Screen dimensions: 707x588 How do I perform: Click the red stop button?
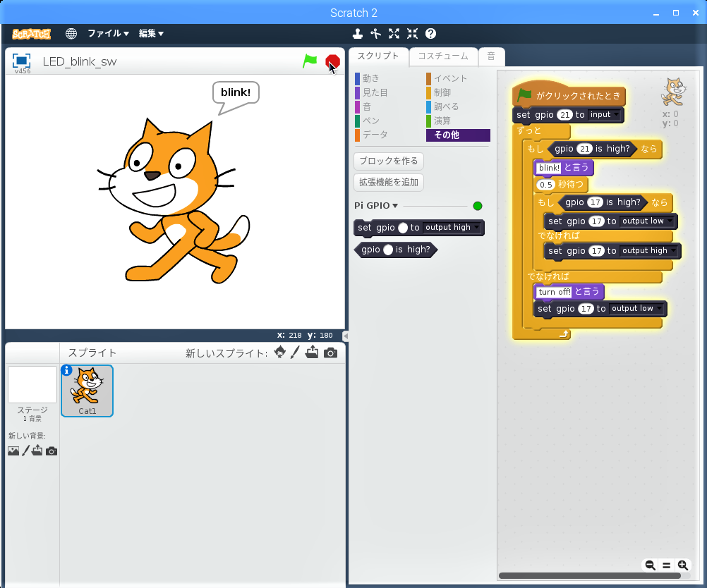(332, 61)
